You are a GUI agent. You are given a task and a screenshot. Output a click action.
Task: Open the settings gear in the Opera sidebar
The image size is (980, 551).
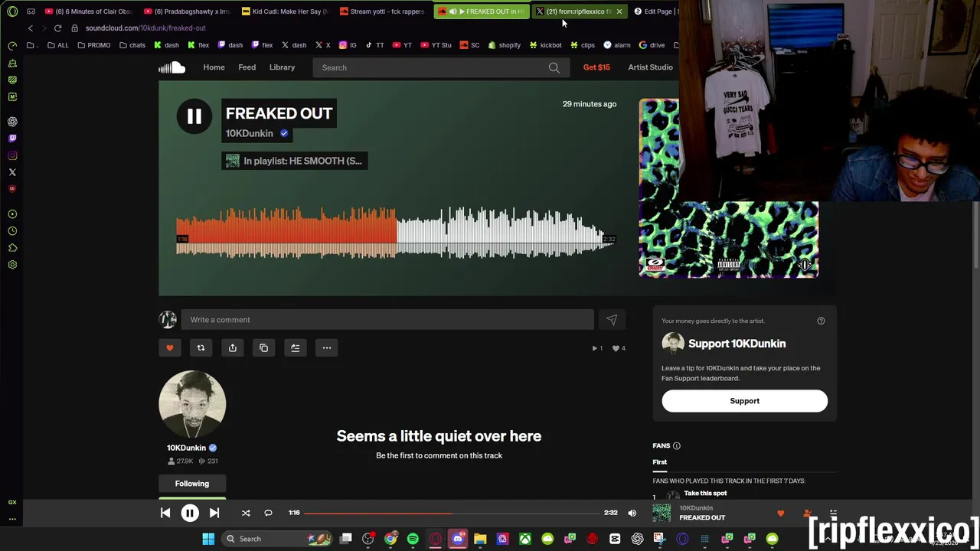click(x=12, y=265)
